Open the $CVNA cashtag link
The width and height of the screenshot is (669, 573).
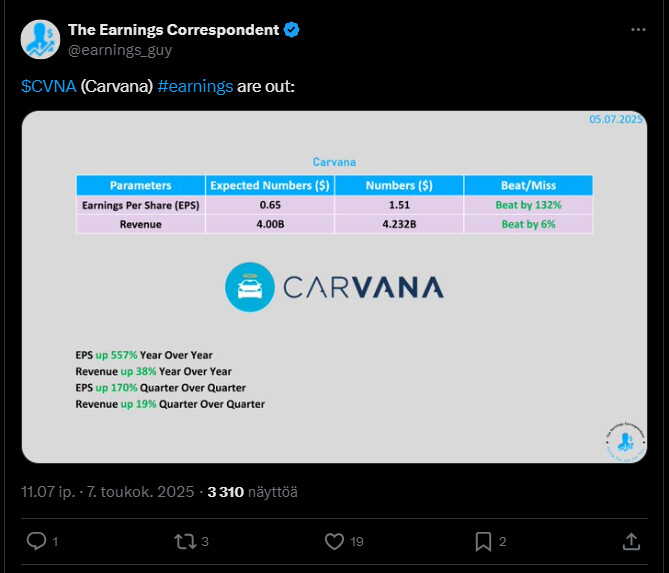point(48,86)
